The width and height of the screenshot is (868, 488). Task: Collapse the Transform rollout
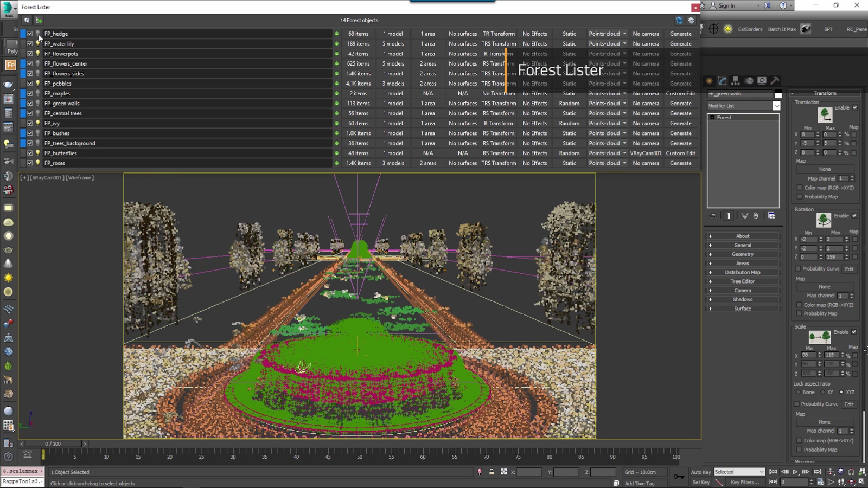825,93
